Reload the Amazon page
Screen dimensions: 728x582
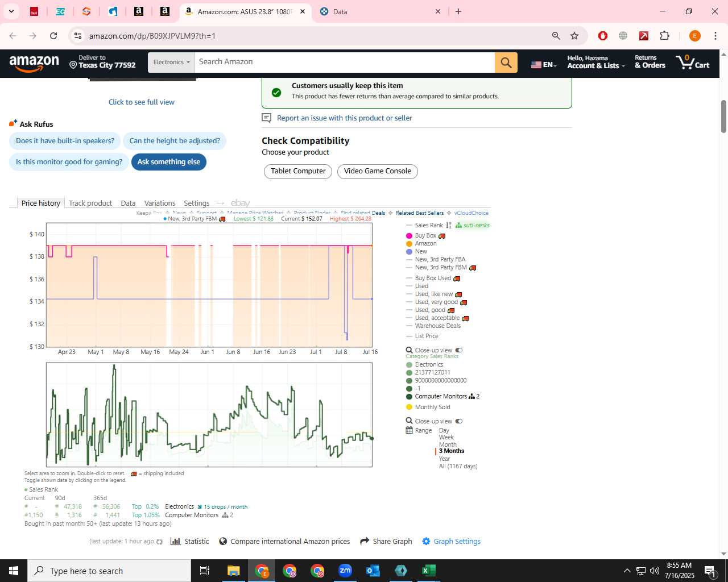(x=53, y=36)
